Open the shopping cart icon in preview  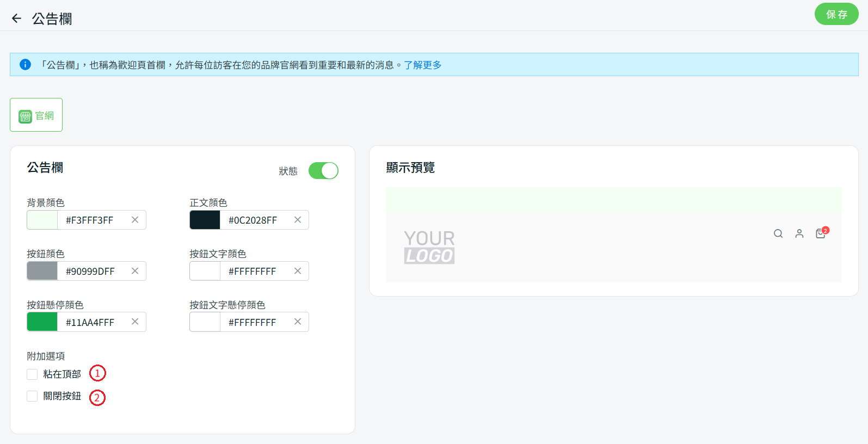(821, 233)
